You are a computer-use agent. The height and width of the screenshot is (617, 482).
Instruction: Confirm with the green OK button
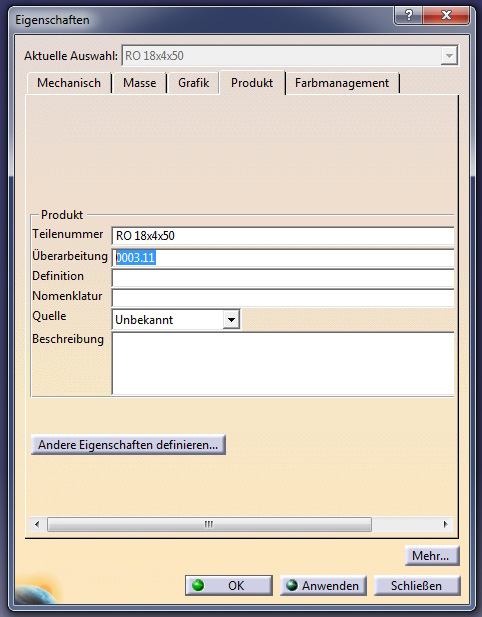pos(229,586)
